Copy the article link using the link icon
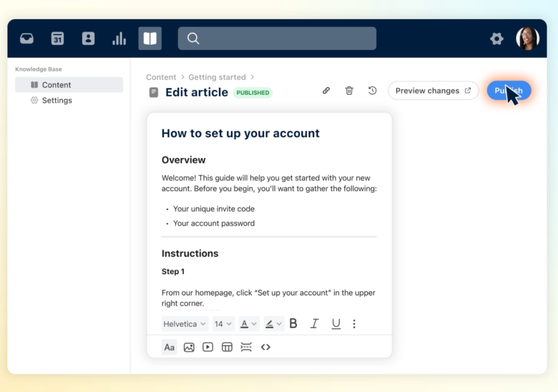The height and width of the screenshot is (392, 558). 326,91
